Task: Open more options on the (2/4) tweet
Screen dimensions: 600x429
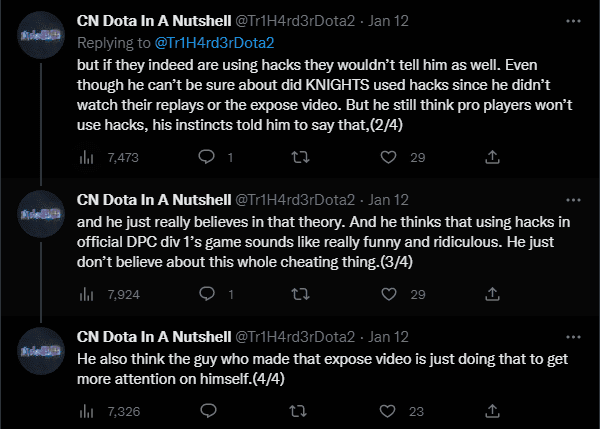Action: 570,19
